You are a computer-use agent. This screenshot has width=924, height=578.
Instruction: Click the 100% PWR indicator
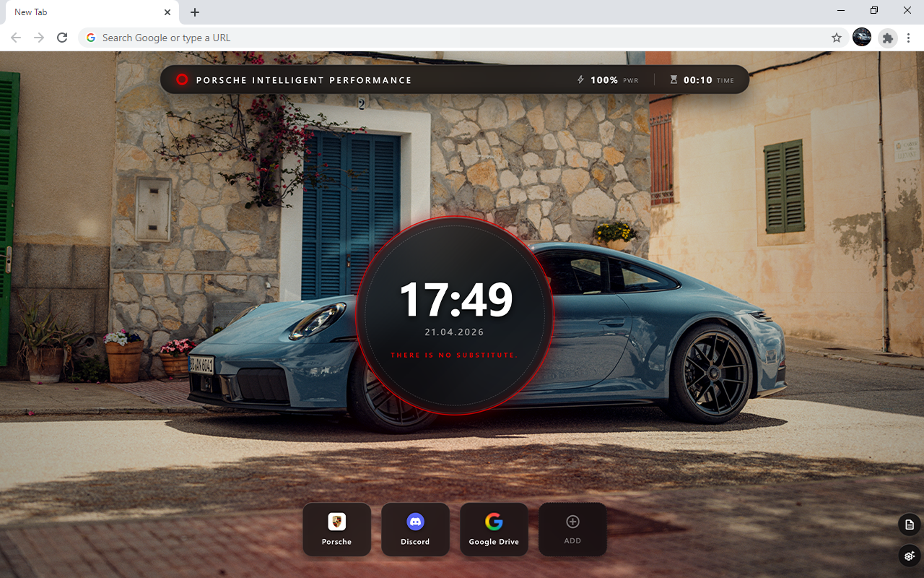(608, 80)
